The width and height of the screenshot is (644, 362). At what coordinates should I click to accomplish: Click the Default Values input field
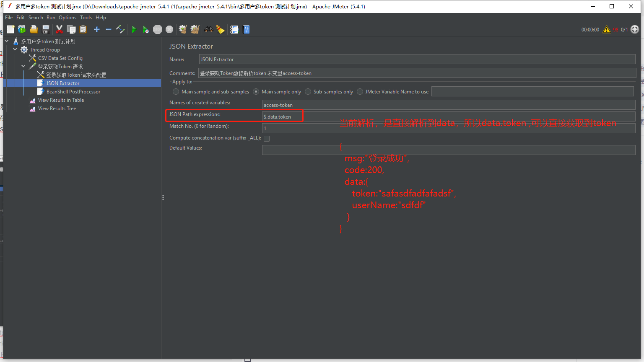coord(449,150)
